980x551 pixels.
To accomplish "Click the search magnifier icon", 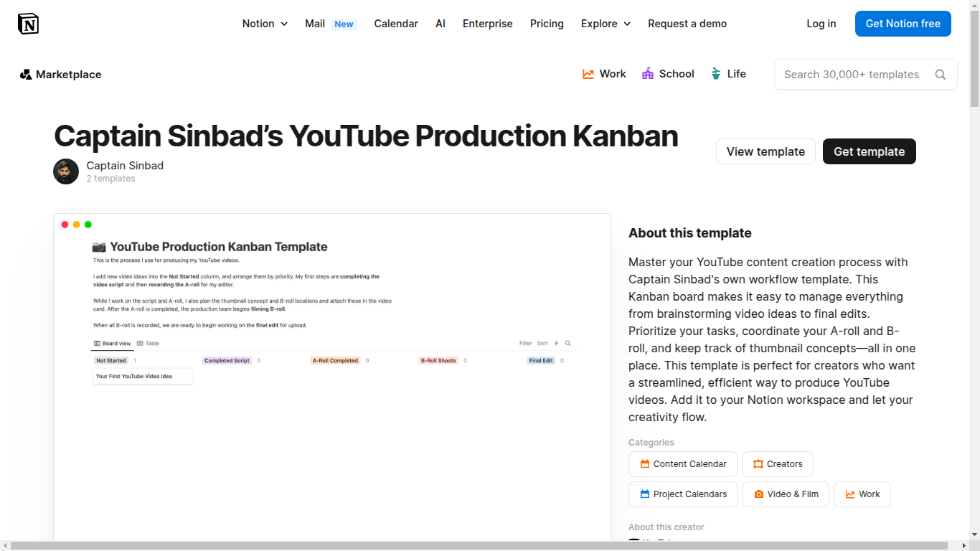I will point(941,75).
